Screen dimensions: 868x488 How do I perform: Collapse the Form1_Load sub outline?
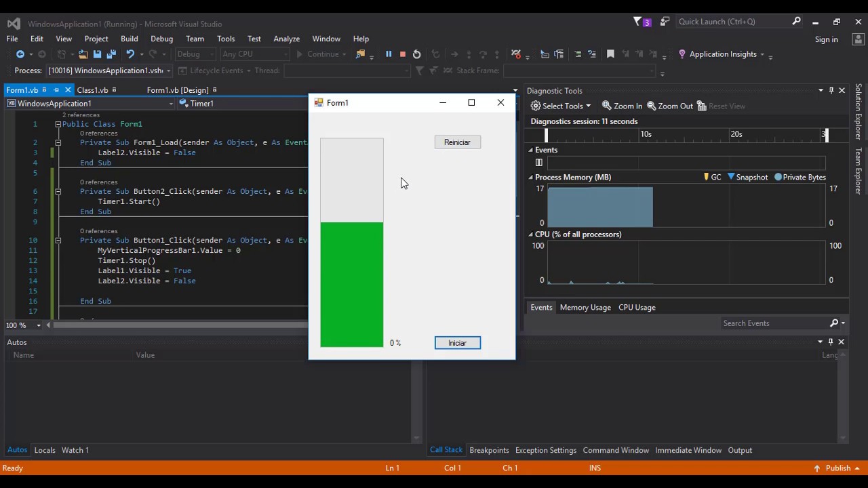[x=58, y=142]
